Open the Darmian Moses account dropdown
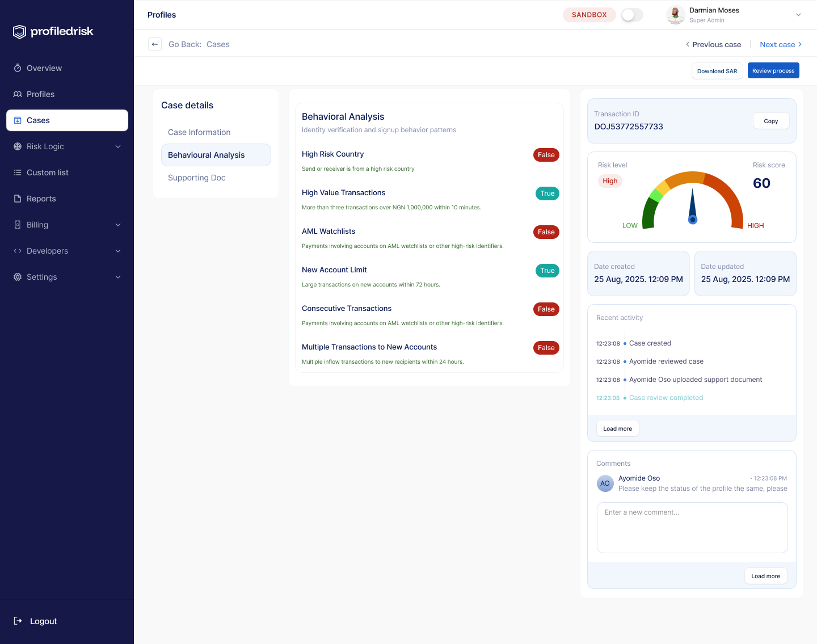The height and width of the screenshot is (644, 817). coord(798,15)
